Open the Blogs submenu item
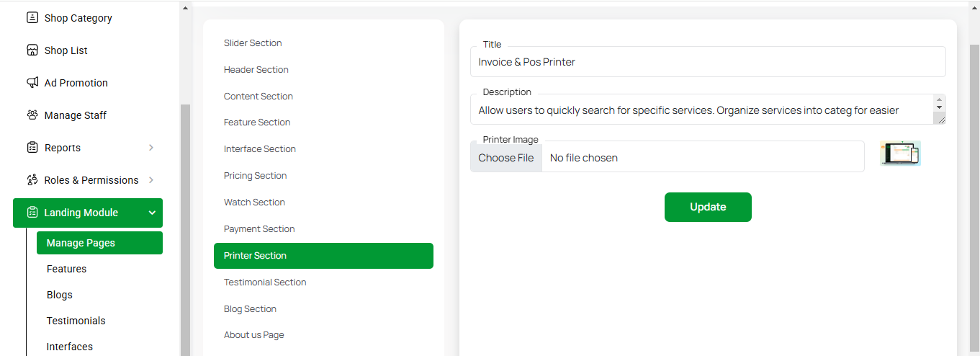 click(x=60, y=295)
